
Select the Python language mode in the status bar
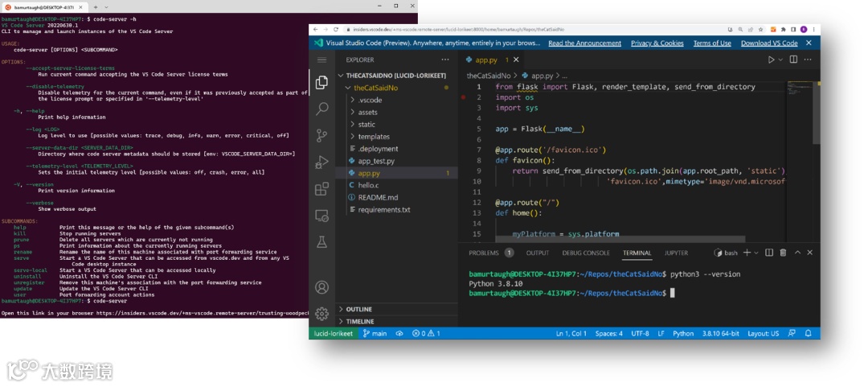tap(683, 333)
